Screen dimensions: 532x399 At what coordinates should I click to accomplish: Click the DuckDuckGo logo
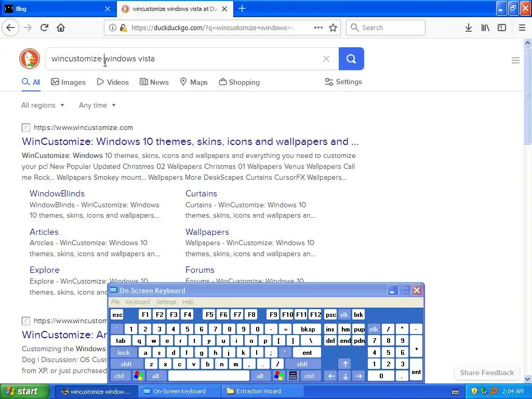tap(30, 59)
